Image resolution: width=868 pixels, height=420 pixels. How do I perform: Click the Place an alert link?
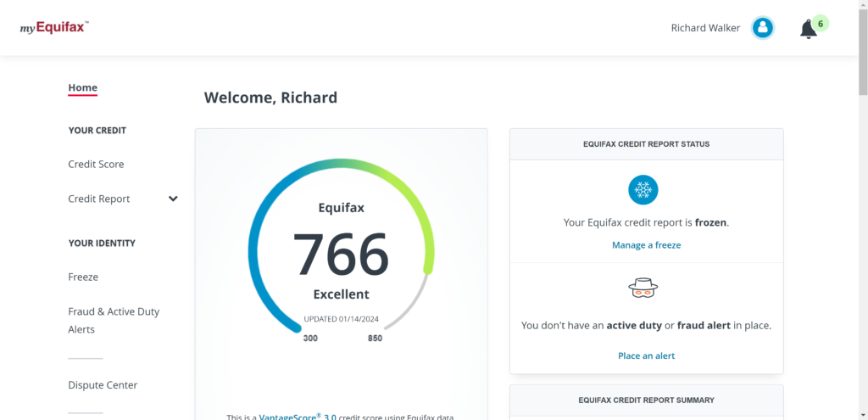646,356
